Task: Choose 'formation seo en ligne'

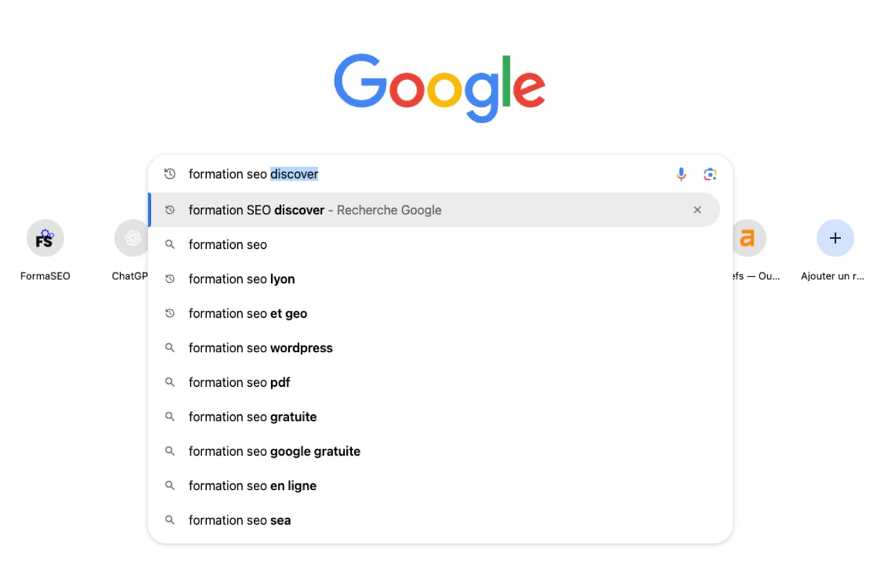Action: tap(252, 485)
